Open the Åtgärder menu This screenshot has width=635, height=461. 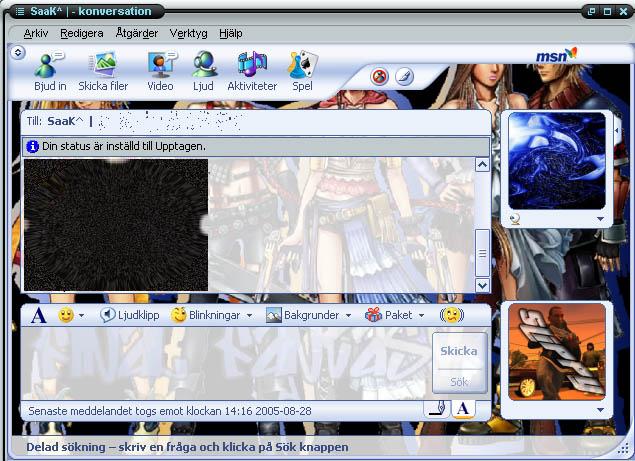pyautogui.click(x=136, y=33)
